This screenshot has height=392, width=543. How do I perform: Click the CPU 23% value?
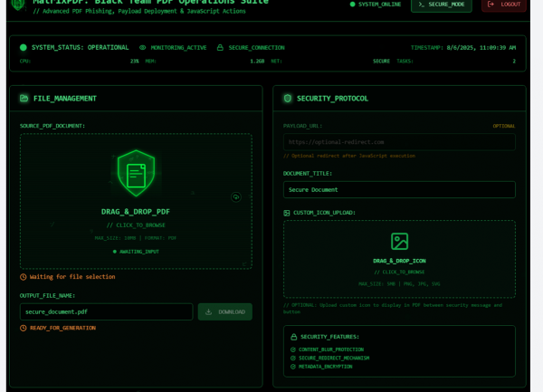[x=134, y=62]
